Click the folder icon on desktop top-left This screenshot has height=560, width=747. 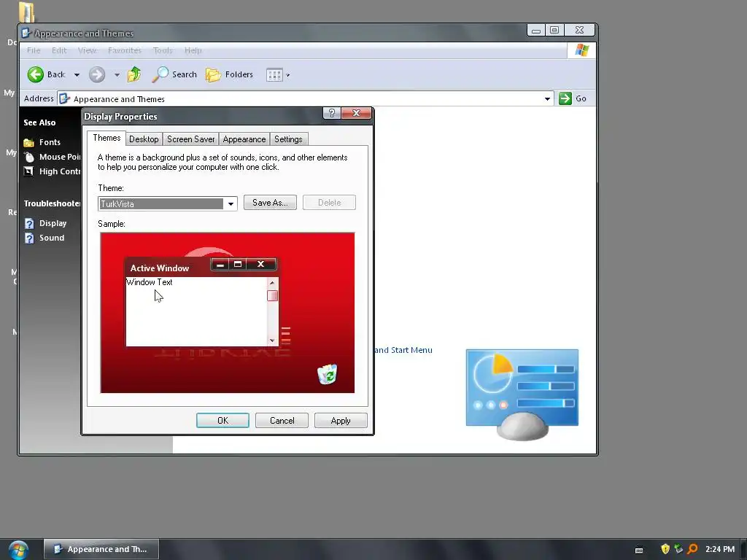(27, 12)
